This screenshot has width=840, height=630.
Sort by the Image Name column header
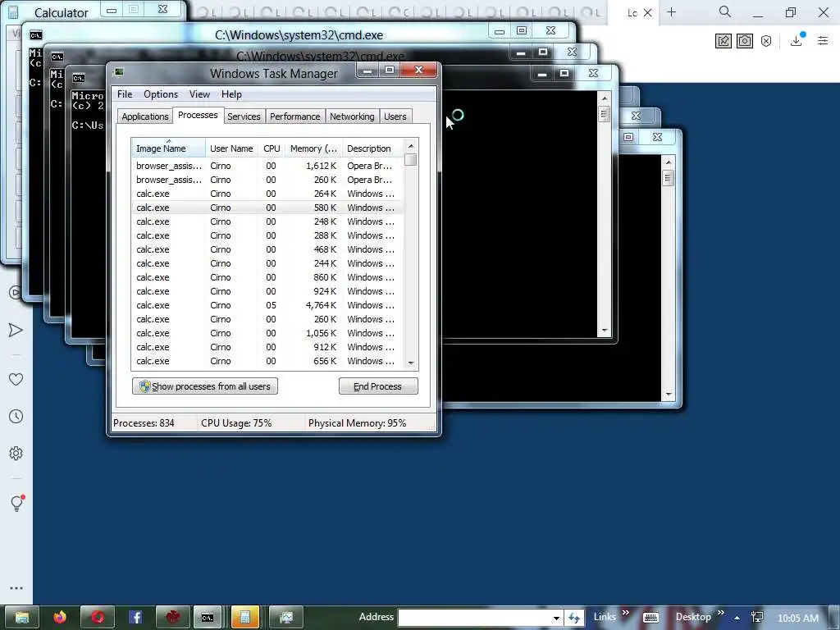[x=168, y=148]
